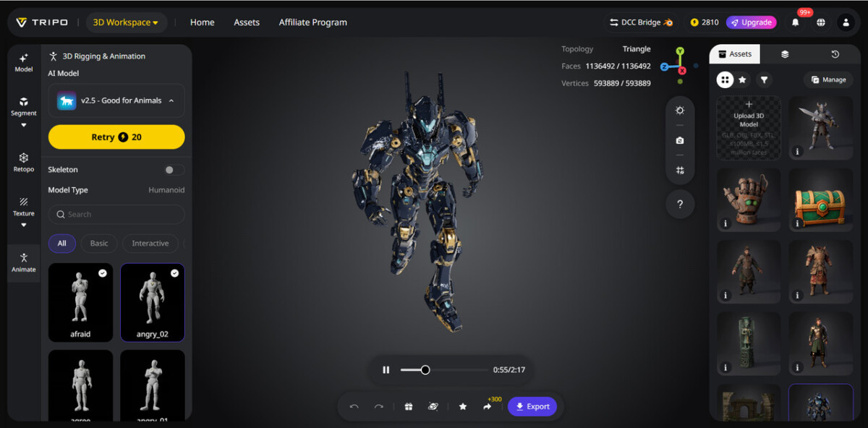Toggle checkmark on afraid animation
This screenshot has height=428, width=868.
tap(103, 273)
